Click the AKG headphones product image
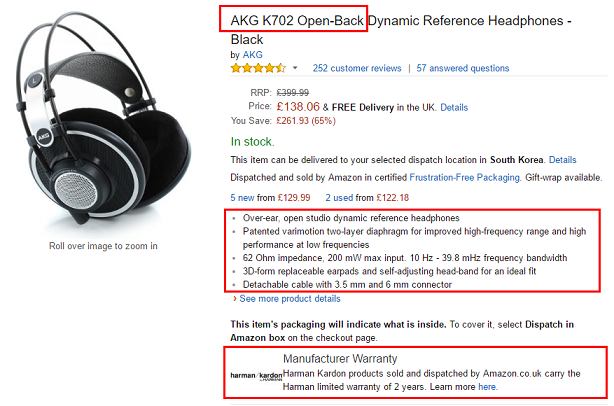The image size is (614, 406). click(104, 119)
